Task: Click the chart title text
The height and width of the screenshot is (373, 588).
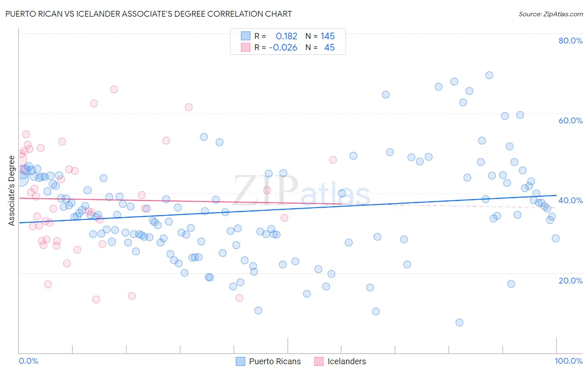Action: [x=148, y=14]
